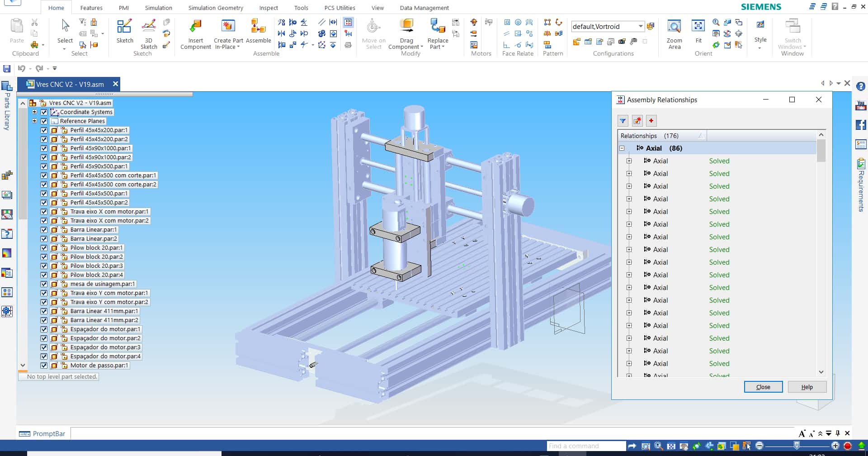Viewport: 868px width, 456px height.
Task: Open Create Part In-Place tool
Action: point(228,28)
